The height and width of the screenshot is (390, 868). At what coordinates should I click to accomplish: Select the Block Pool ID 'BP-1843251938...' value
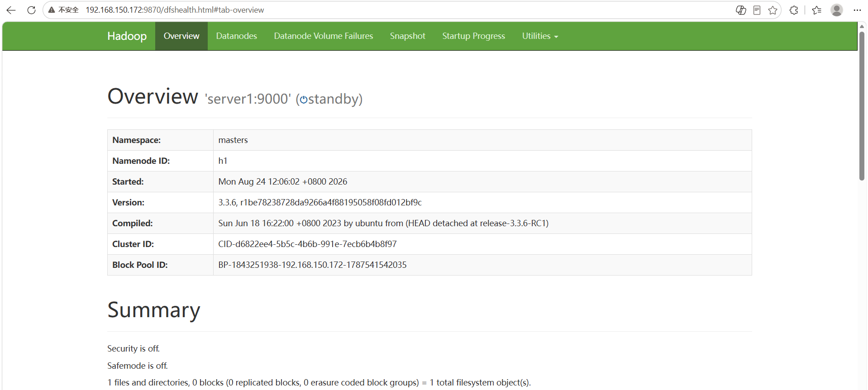(312, 265)
